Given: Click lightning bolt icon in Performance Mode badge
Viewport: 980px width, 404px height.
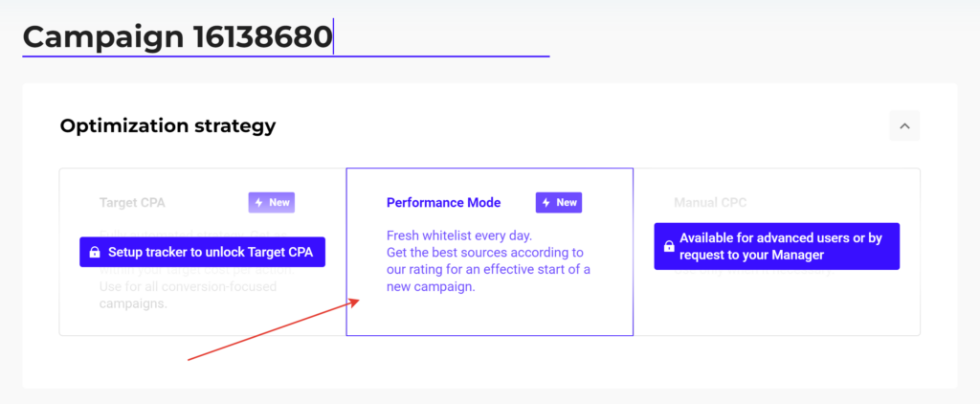Looking at the screenshot, I should pos(546,203).
